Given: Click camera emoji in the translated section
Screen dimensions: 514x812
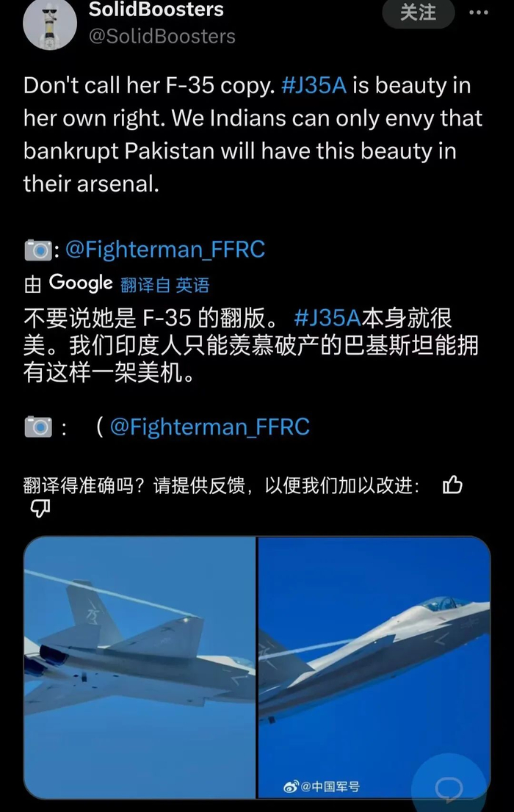Looking at the screenshot, I should [38, 427].
